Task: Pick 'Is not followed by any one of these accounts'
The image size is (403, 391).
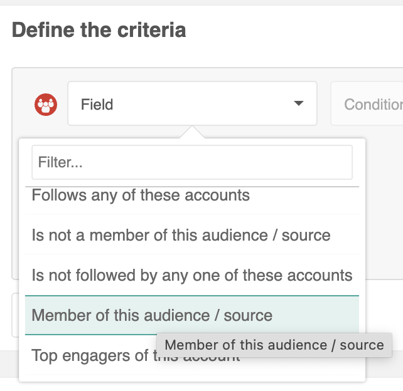Action: coord(192,275)
